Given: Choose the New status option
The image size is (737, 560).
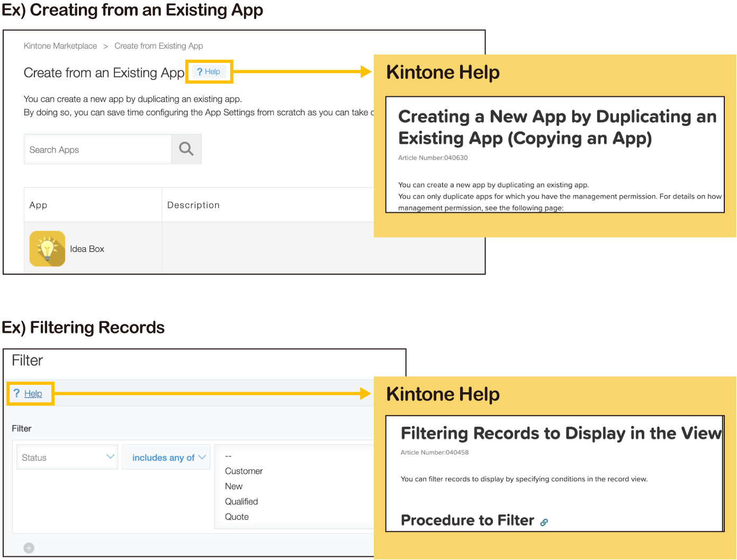Looking at the screenshot, I should coord(233,486).
